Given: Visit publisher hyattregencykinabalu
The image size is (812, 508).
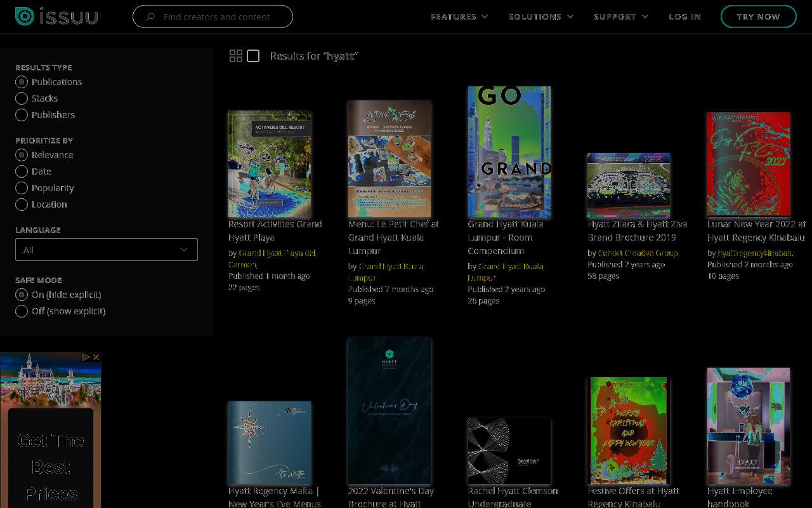Looking at the screenshot, I should click(x=756, y=253).
